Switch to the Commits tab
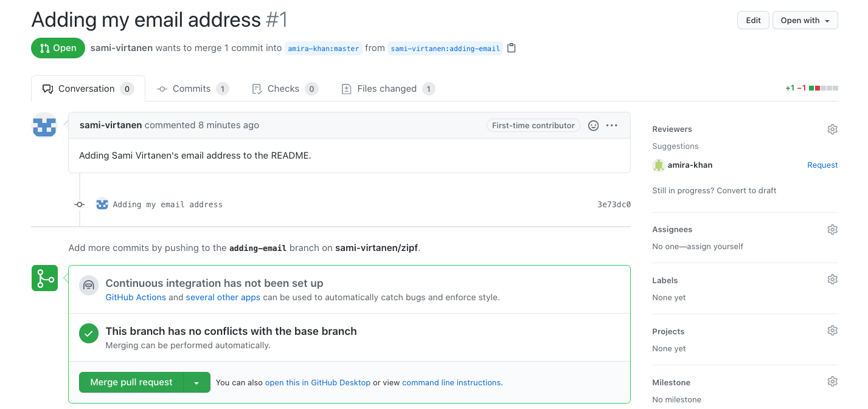868x409 pixels. (x=193, y=89)
